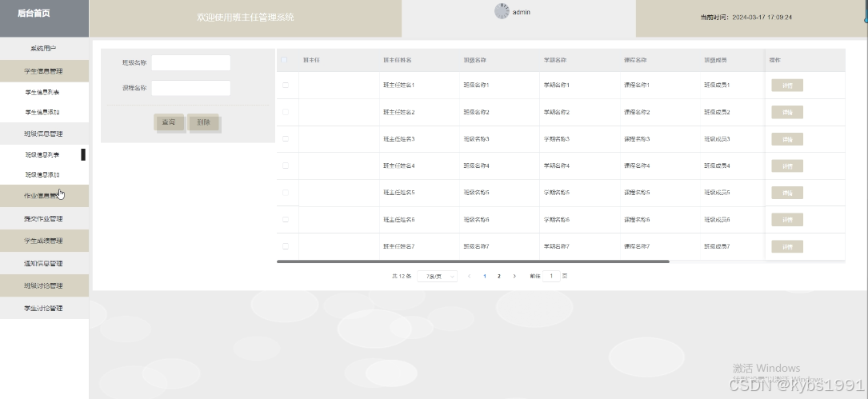Check the row with 班主任姓名5
This screenshot has width=868, height=399.
[286, 193]
